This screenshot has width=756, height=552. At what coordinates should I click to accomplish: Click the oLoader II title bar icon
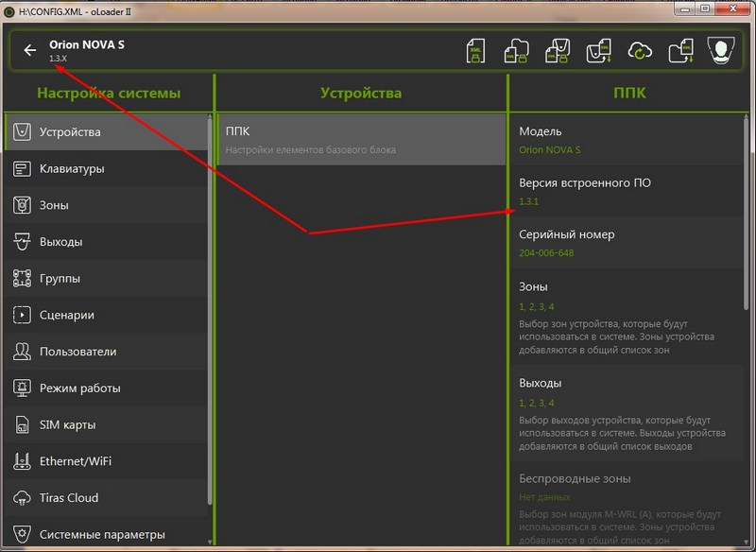pyautogui.click(x=9, y=11)
